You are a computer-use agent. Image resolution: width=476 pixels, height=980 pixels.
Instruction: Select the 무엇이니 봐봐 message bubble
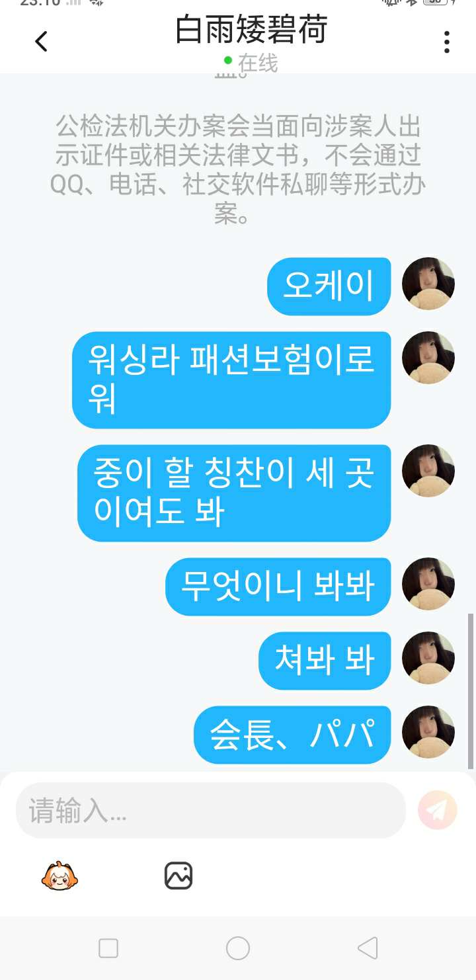pyautogui.click(x=278, y=587)
